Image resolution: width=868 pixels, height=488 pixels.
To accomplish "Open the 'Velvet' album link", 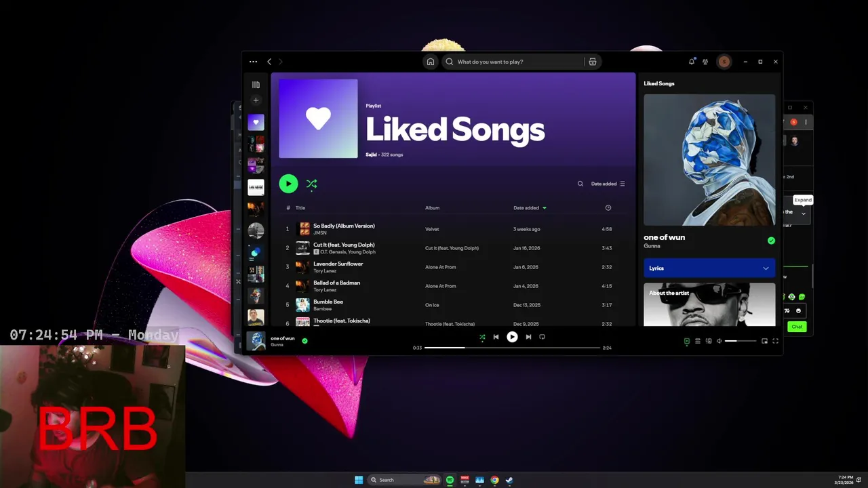I will coord(432,229).
